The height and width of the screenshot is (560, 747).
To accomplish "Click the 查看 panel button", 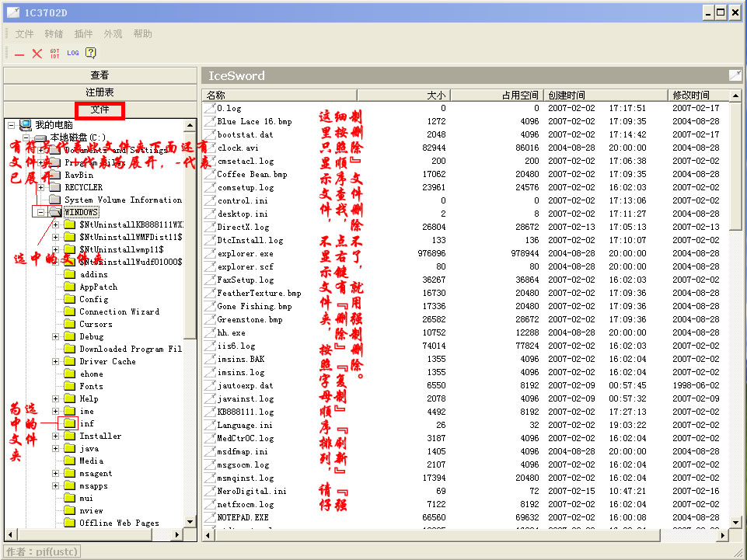I will [99, 75].
